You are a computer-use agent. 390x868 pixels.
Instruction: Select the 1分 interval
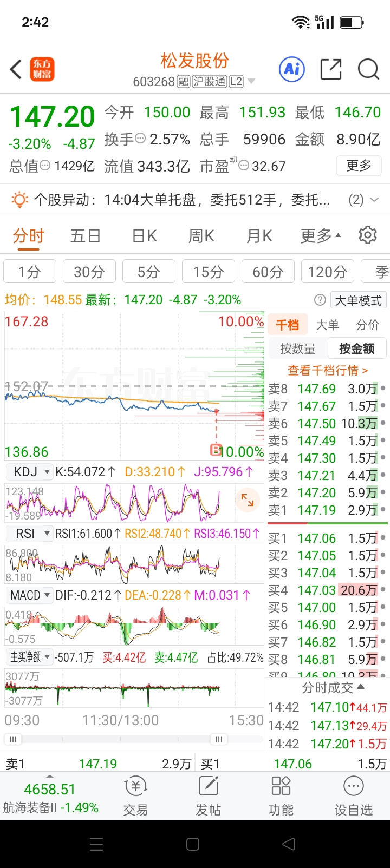30,272
